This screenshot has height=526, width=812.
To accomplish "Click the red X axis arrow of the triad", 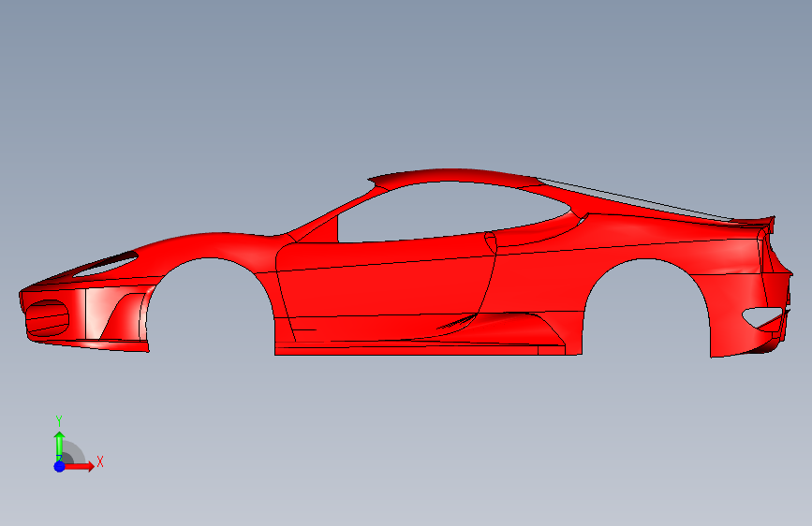I will point(79,466).
